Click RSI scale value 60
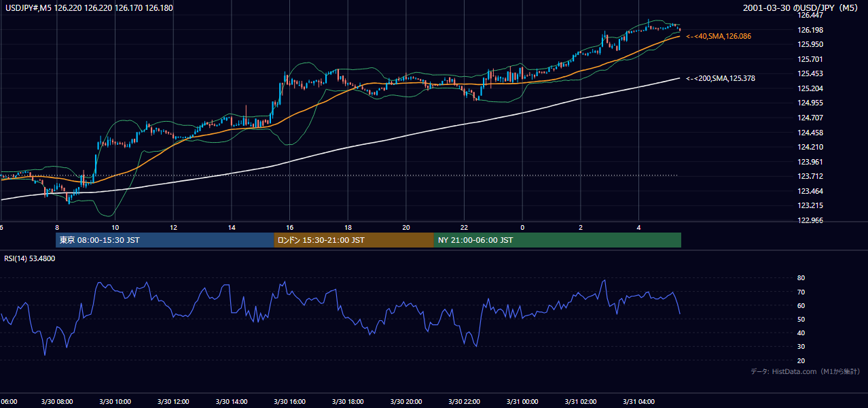868x408 pixels. pyautogui.click(x=801, y=305)
